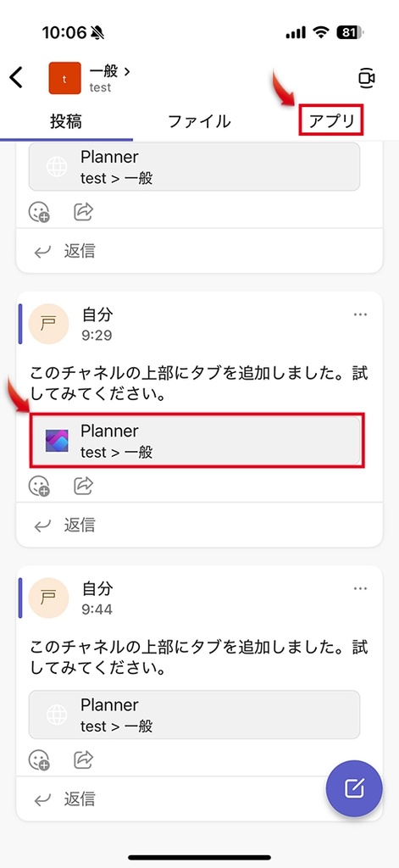Switch to the ファイル tab
The height and width of the screenshot is (868, 399).
199,120
